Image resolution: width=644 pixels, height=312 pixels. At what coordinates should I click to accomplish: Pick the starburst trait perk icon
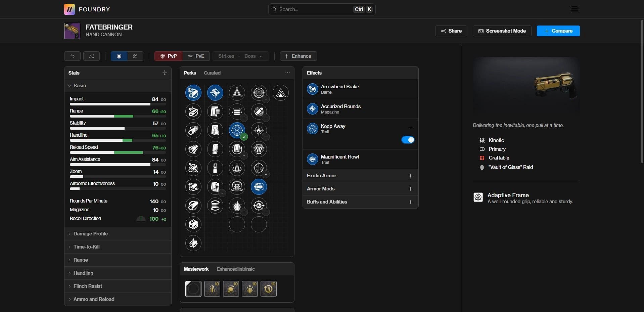[x=259, y=149]
